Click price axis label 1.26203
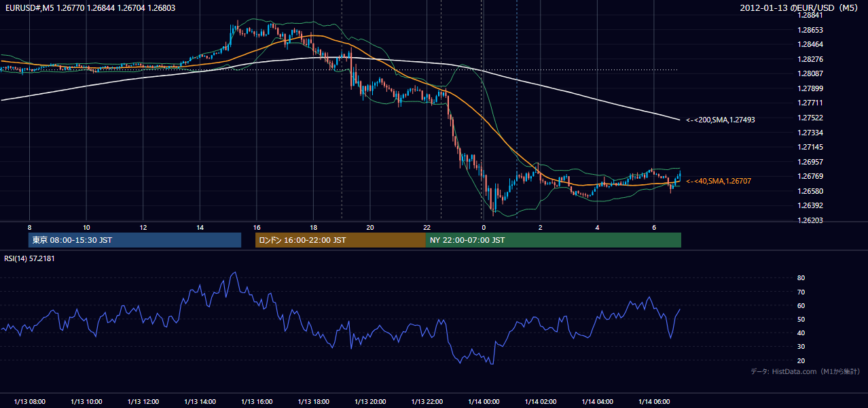This screenshot has height=408, width=868. click(x=810, y=220)
